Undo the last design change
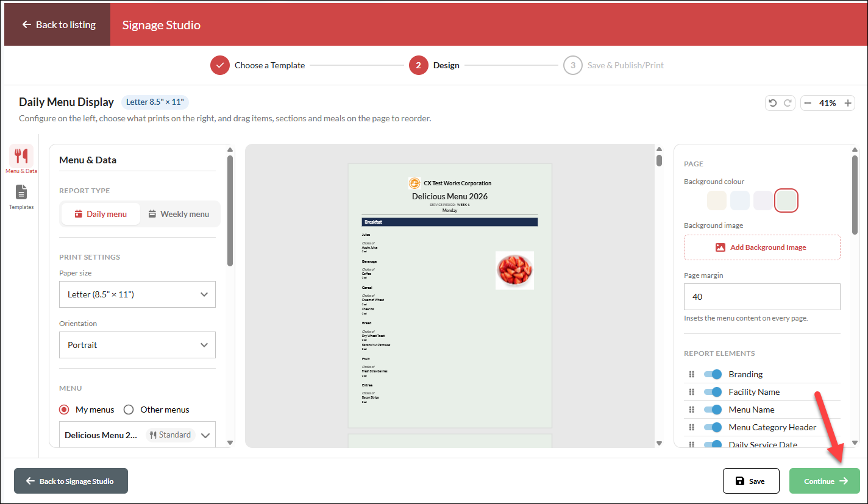868x504 pixels. tap(773, 103)
